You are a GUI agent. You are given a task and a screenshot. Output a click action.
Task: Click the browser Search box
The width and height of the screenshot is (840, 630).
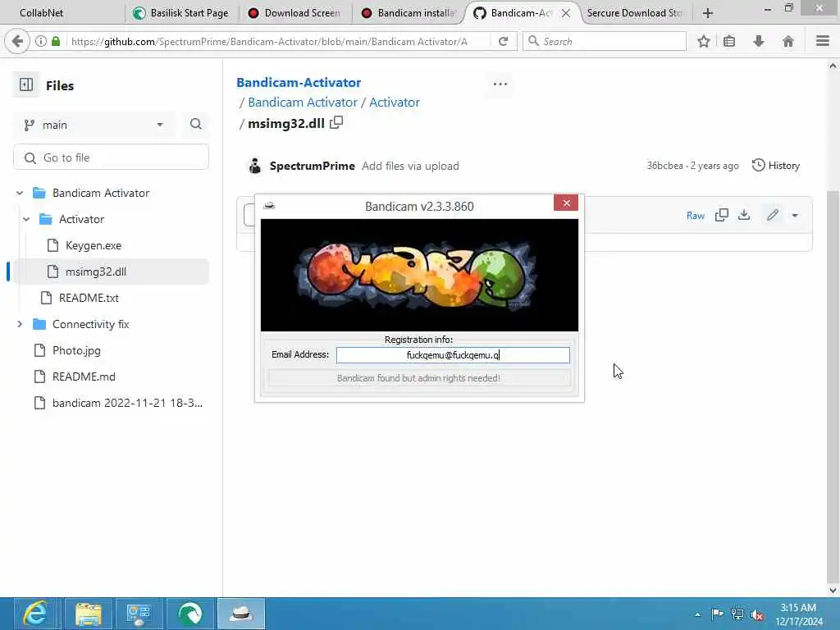605,41
